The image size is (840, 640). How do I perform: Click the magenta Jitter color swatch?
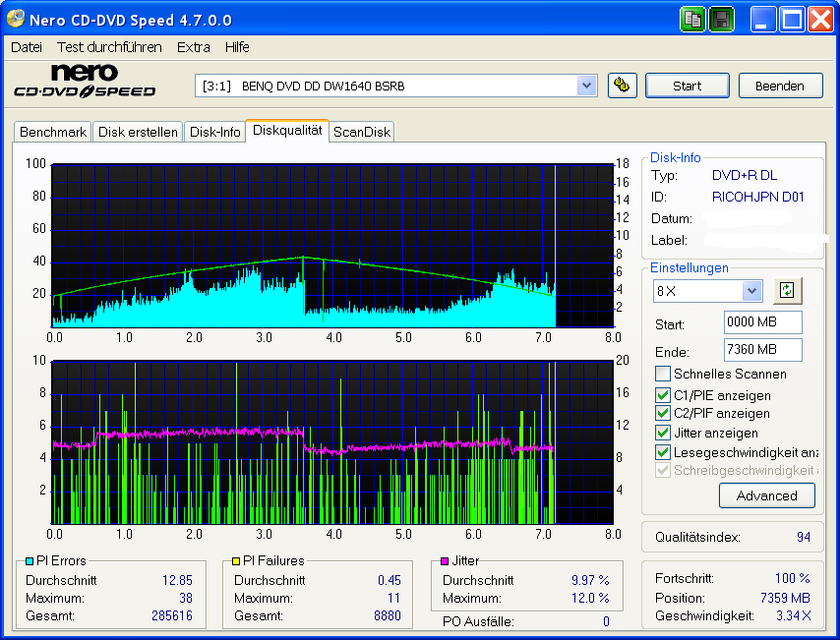[x=443, y=560]
